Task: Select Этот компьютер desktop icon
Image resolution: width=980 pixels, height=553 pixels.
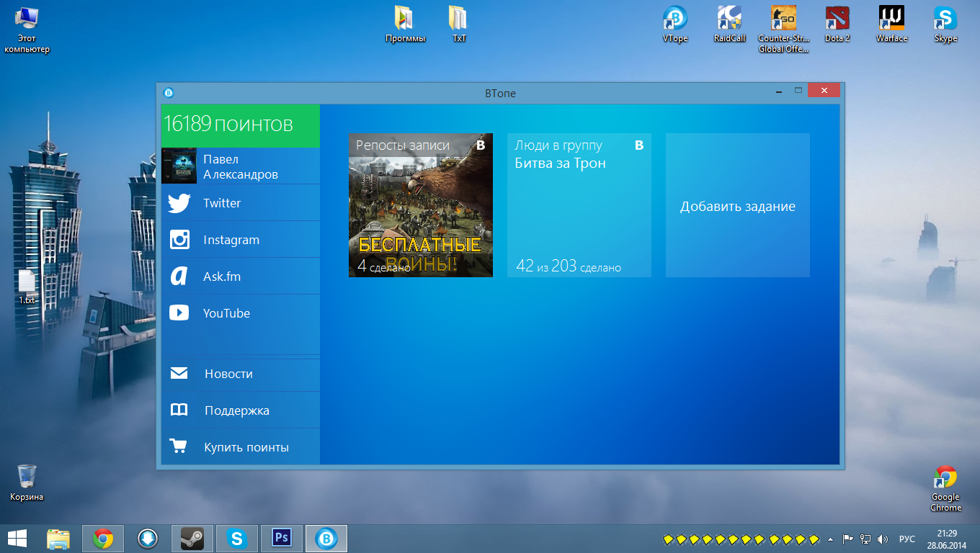Action: [27, 29]
